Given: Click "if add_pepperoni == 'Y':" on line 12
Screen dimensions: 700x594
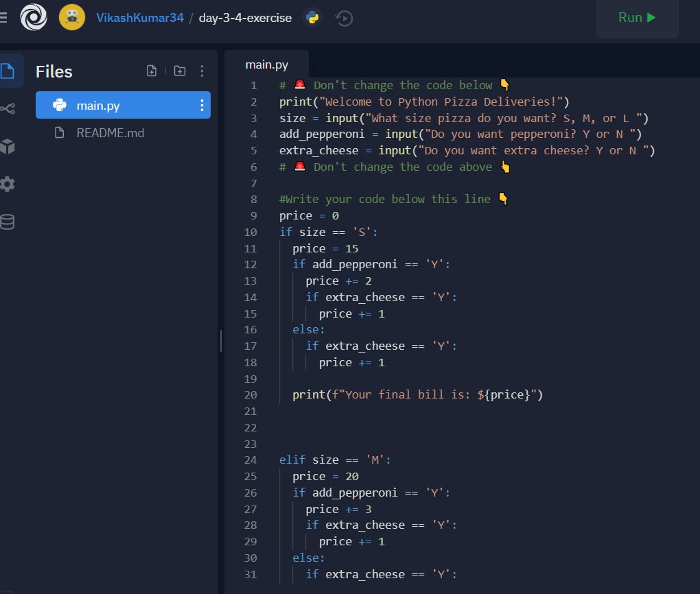Looking at the screenshot, I should pyautogui.click(x=371, y=265).
